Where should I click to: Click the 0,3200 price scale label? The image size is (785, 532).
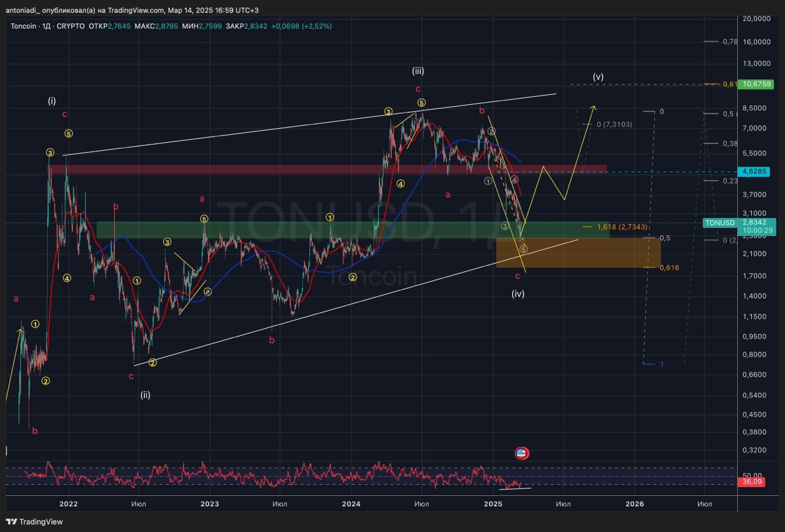(x=754, y=450)
